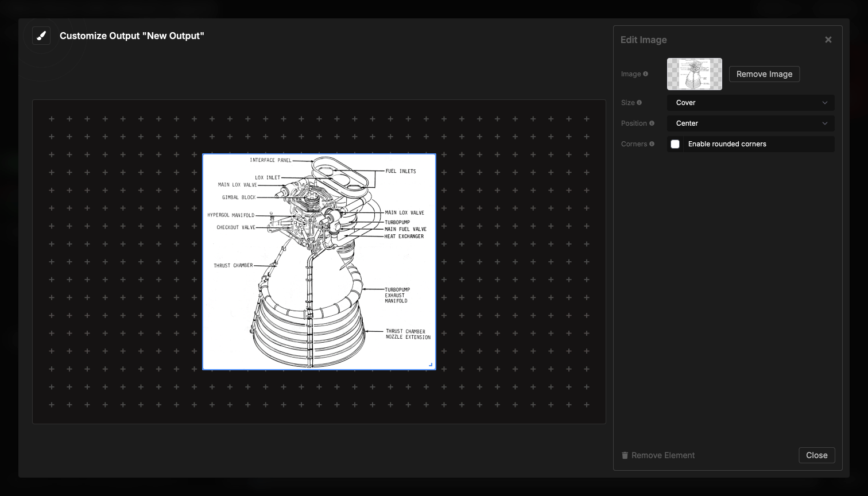Click Close at the bottom of Edit Image
The image size is (868, 496).
816,455
